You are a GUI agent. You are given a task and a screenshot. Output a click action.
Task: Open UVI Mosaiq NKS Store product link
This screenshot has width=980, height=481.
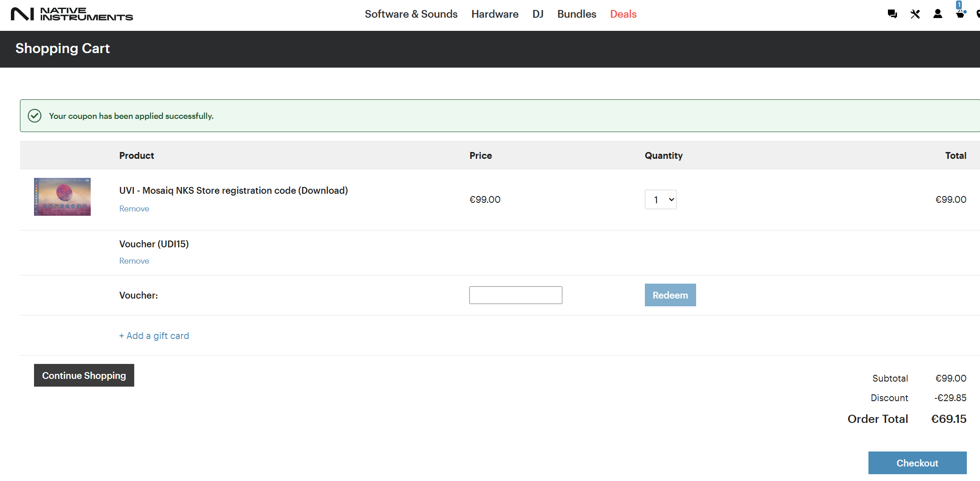[234, 191]
